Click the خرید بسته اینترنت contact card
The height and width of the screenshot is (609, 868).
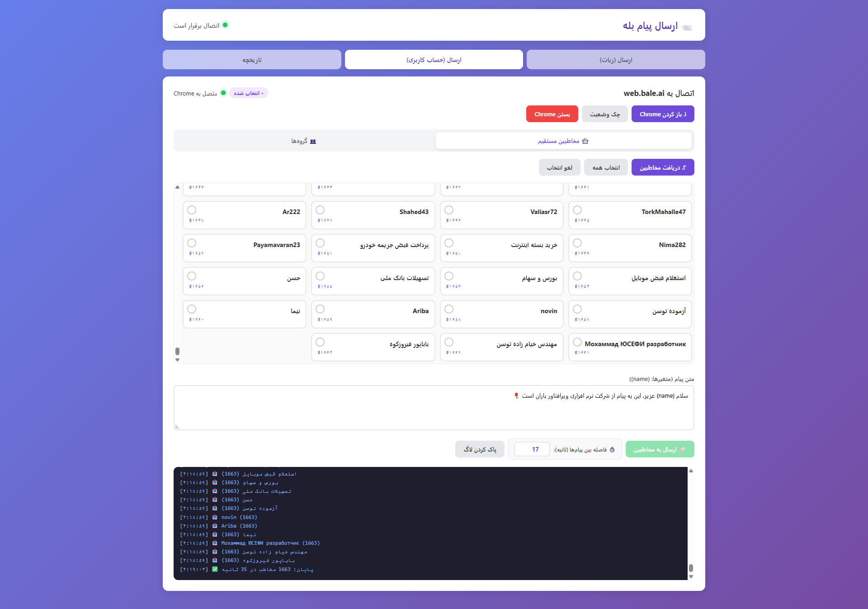501,248
